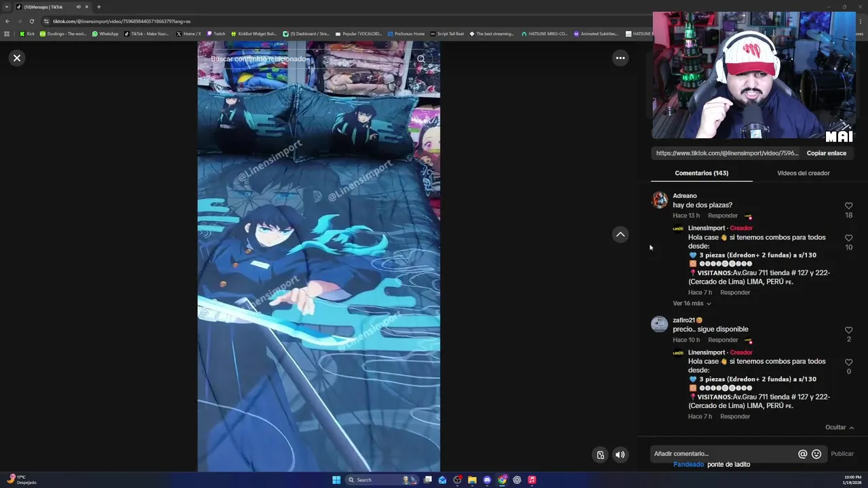The width and height of the screenshot is (868, 488).
Task: Like Linensimport's reply under zafiro21's comment
Action: 848,362
